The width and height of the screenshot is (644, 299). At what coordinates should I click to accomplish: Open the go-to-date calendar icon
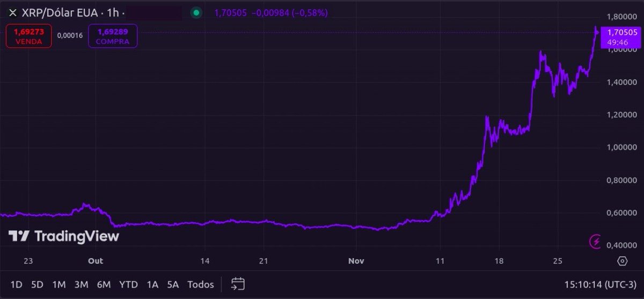tap(238, 284)
